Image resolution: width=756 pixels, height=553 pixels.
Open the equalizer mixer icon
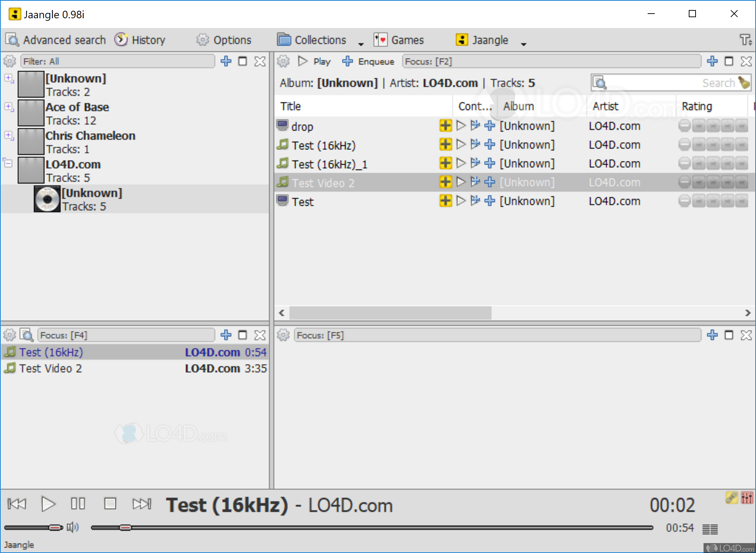pyautogui.click(x=747, y=498)
